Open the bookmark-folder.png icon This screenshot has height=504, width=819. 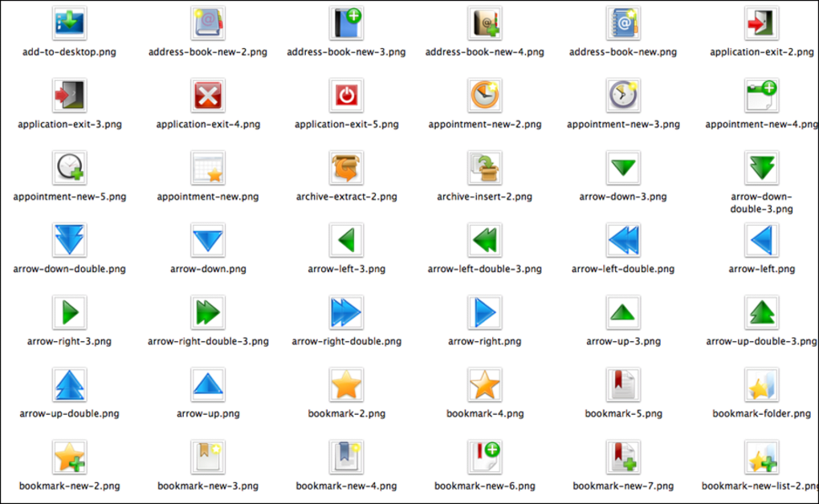click(760, 384)
